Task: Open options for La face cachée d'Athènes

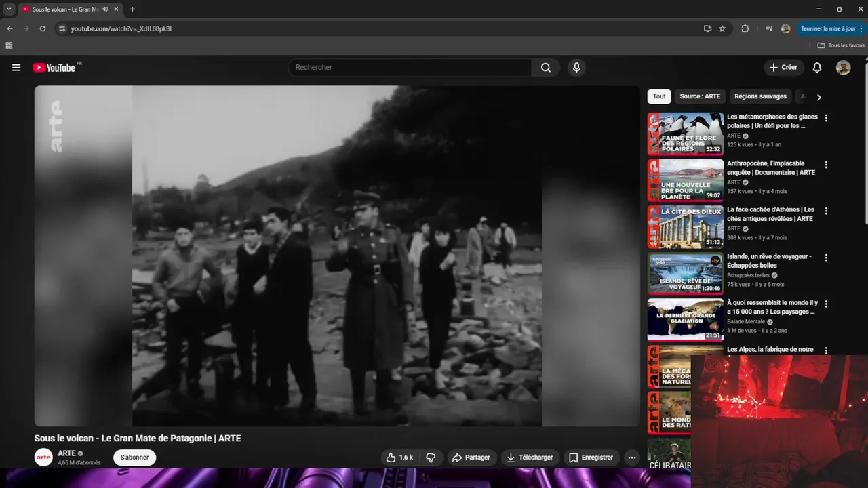Action: click(826, 211)
